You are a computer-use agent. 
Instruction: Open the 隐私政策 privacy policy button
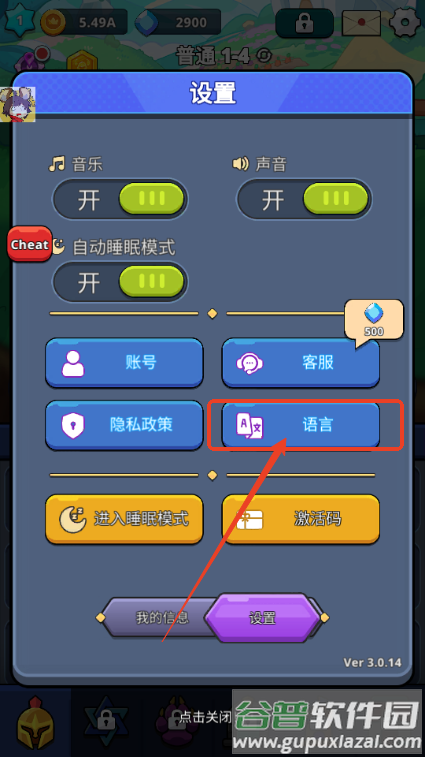click(x=124, y=425)
